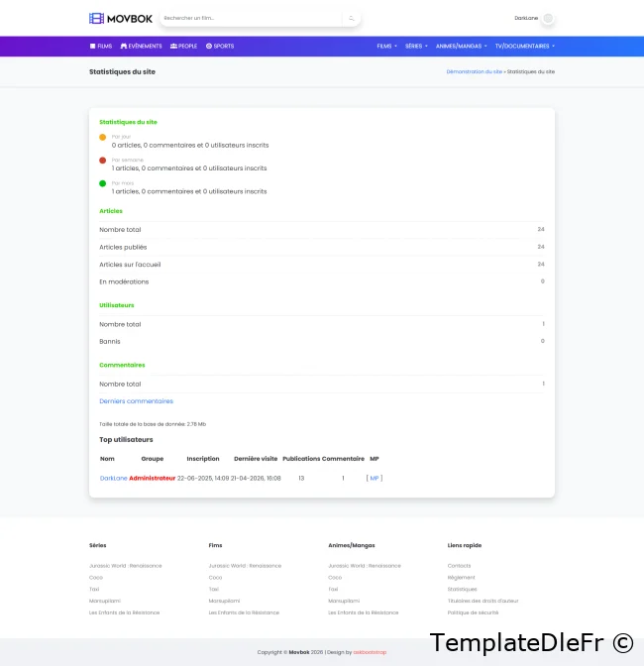Open the Sports section in the navbar
The height and width of the screenshot is (666, 644).
click(220, 46)
